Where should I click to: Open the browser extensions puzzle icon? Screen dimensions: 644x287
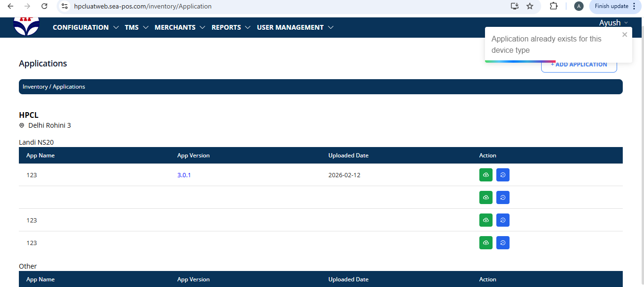coord(554,6)
